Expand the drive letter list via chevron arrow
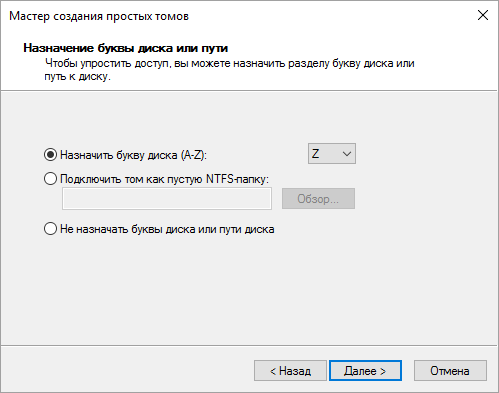This screenshot has height=393, width=499. [347, 154]
